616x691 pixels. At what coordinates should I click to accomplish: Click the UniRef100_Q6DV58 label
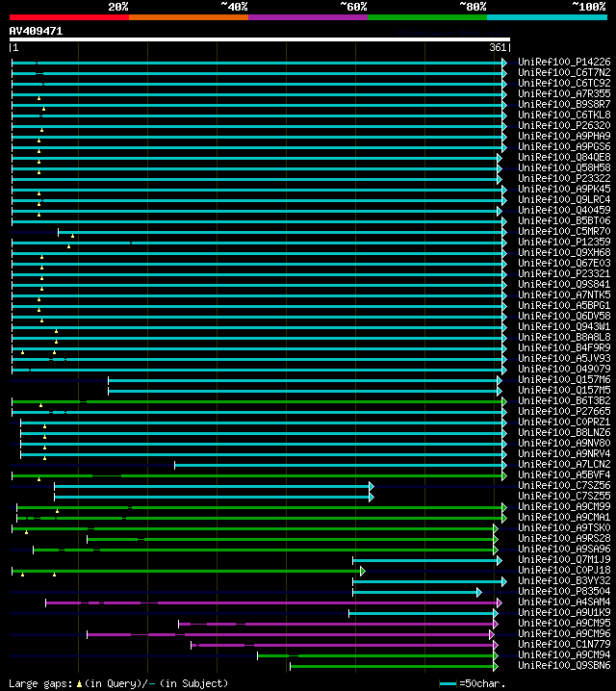564,316
